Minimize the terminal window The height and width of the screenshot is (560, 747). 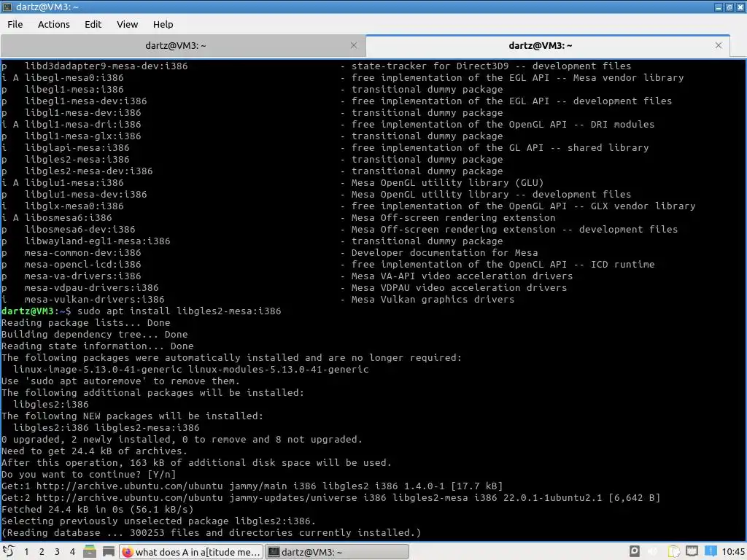click(x=719, y=7)
